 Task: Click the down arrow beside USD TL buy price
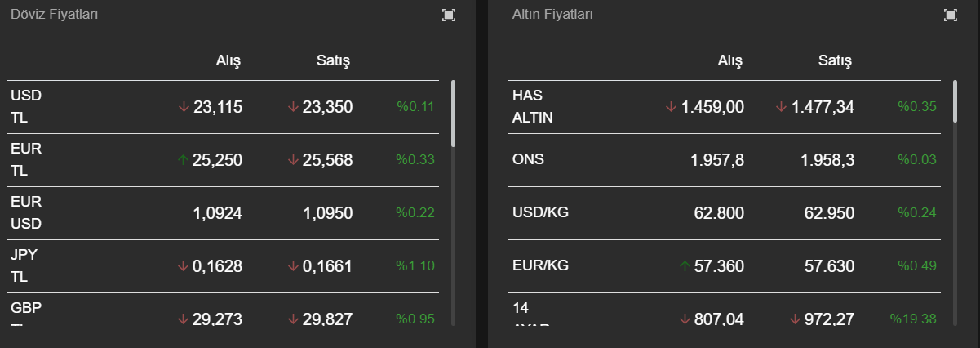pos(184,107)
